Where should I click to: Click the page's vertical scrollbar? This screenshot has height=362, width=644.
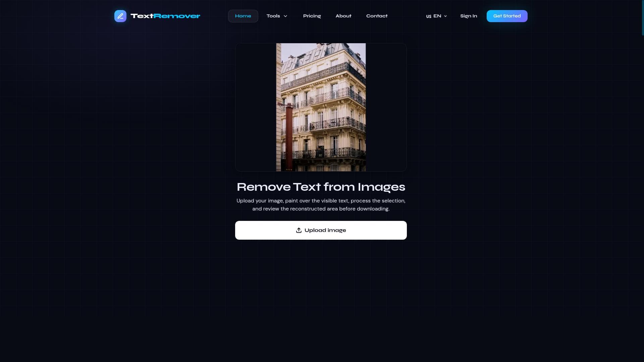(x=643, y=18)
